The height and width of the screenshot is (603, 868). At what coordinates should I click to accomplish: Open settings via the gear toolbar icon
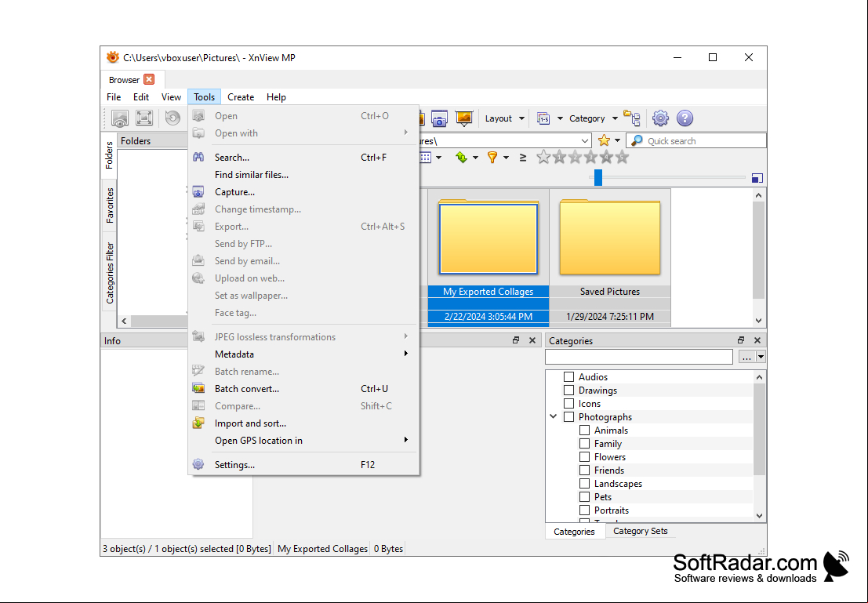click(x=660, y=118)
